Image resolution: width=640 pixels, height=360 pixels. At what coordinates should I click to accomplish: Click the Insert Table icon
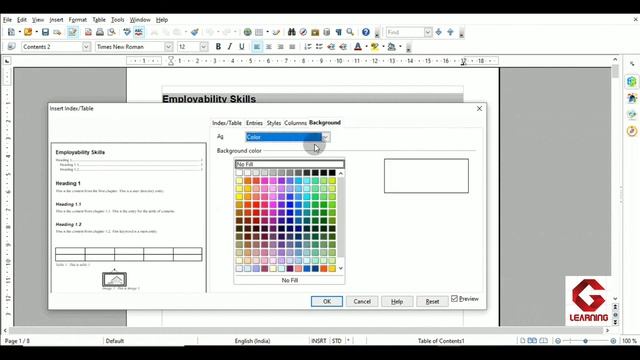[259, 32]
